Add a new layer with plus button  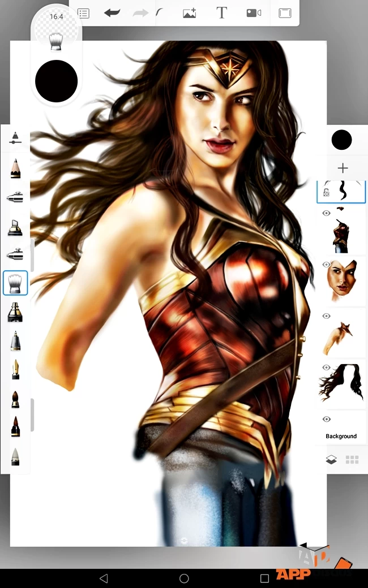pos(343,168)
